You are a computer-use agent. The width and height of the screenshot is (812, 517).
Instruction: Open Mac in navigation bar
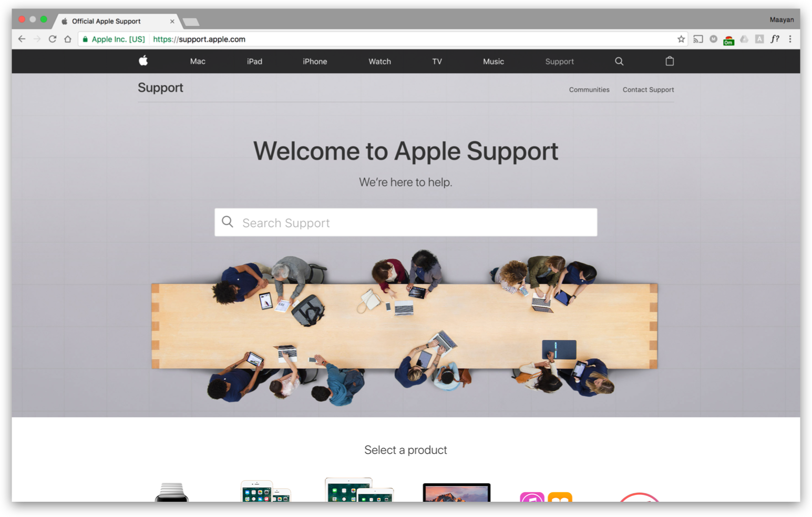point(198,62)
